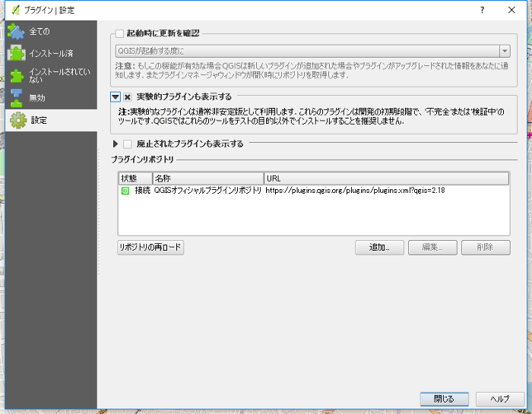The image size is (532, 414).
Task: Click the puzzle icon for インストールされていない
Action: coord(17,76)
